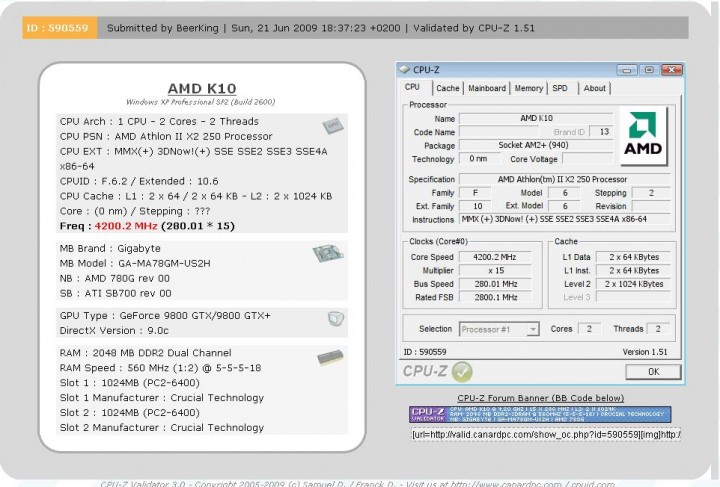Screen dimensions: 720x487
Task: Click the L1 Data value 2 x 64 KBytes
Action: (633, 257)
